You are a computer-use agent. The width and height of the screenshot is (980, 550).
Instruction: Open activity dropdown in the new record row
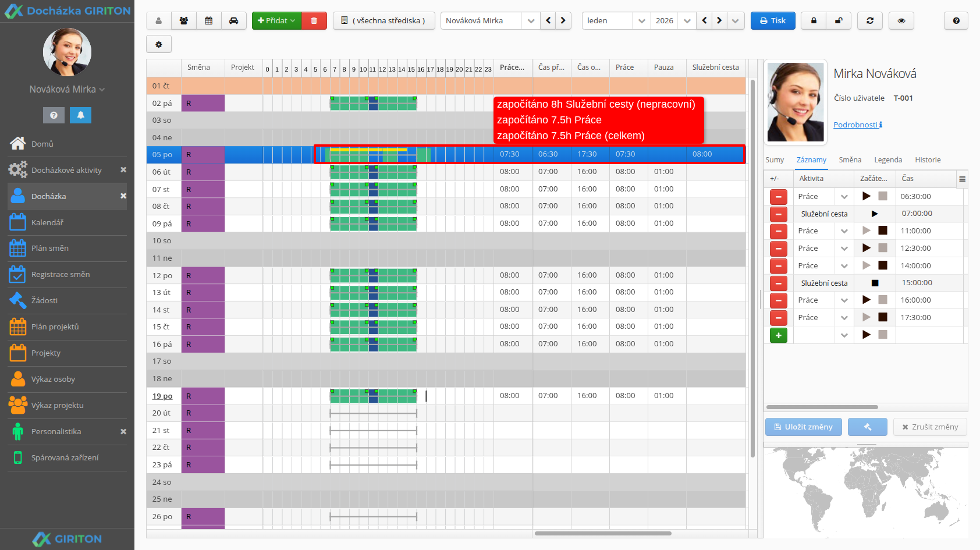click(x=844, y=335)
